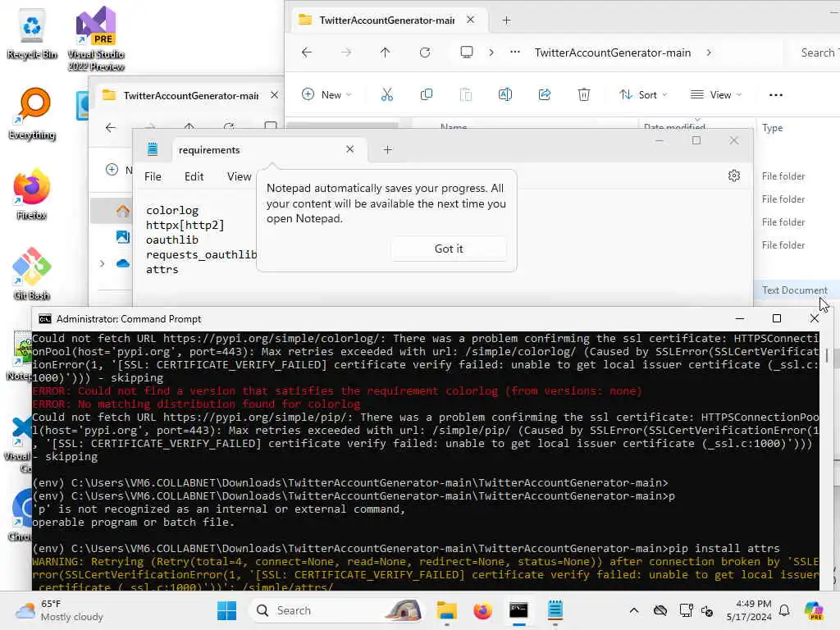Click the Rename icon in File Explorer toolbar
Screen dimensions: 840x630
coord(505,95)
